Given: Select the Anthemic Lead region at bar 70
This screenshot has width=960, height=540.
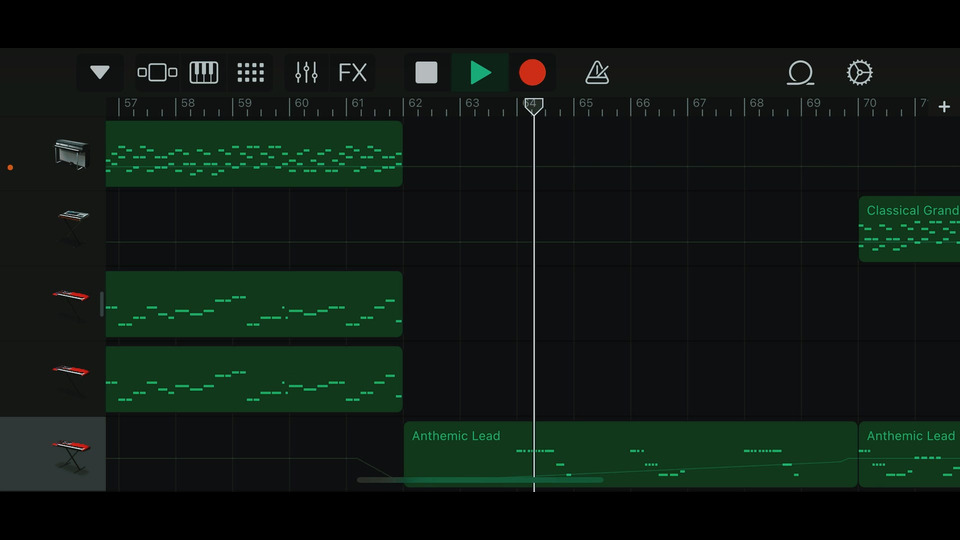Looking at the screenshot, I should (x=909, y=454).
